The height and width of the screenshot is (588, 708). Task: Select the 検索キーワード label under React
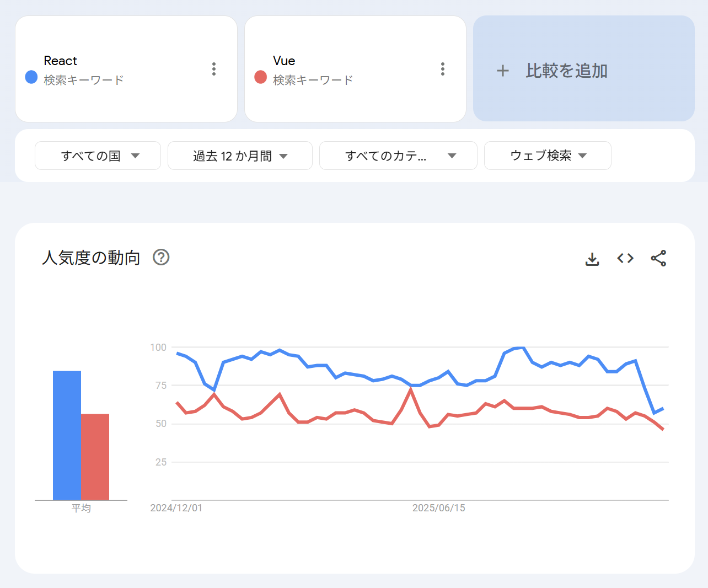point(82,79)
